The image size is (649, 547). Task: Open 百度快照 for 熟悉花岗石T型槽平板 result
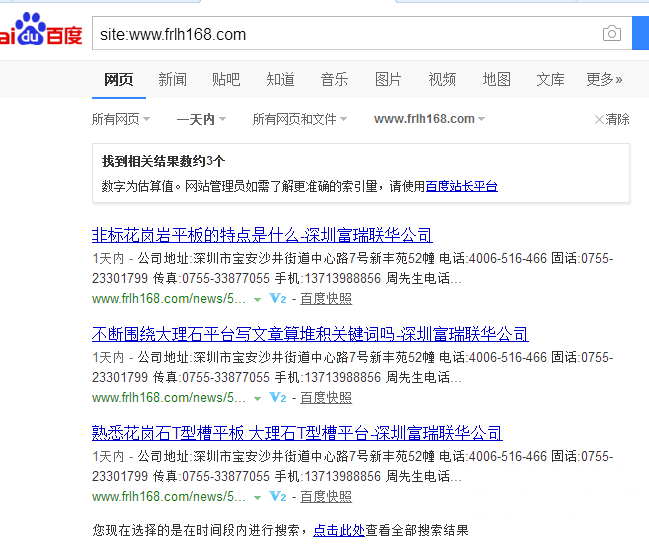point(326,496)
